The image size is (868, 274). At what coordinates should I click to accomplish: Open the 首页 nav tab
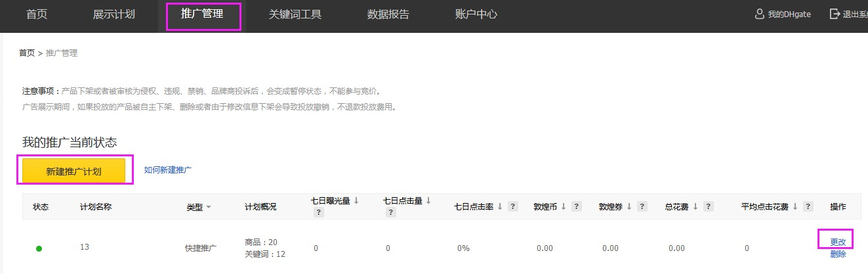click(37, 14)
